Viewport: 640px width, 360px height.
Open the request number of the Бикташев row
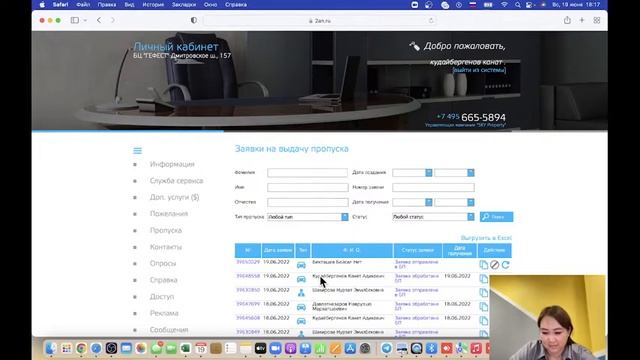(x=248, y=262)
